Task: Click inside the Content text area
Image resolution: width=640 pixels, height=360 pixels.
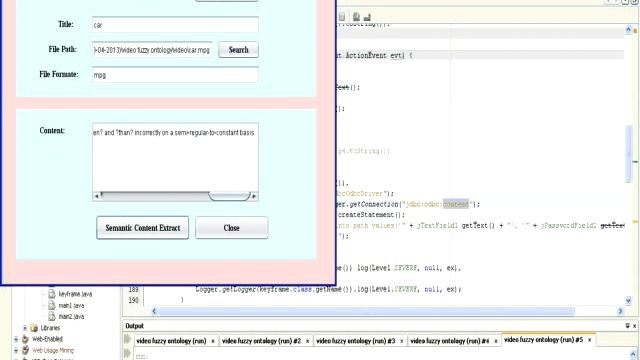Action: tap(175, 157)
